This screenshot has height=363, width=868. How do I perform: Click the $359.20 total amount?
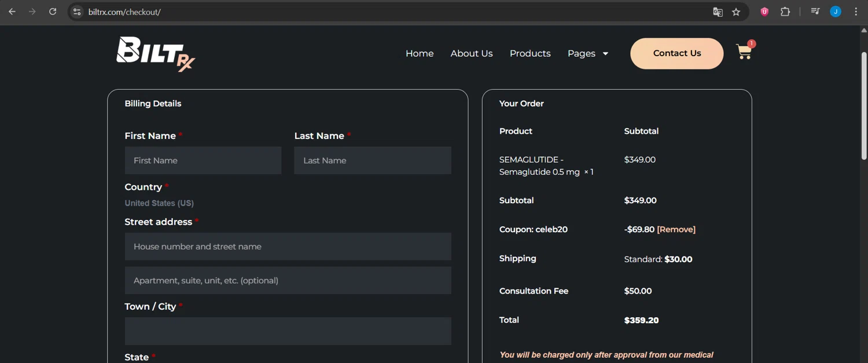[641, 320]
